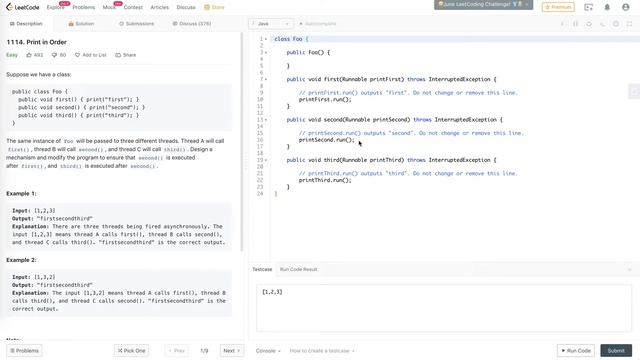Click the printSecond.run(); code line
This screenshot has height=360, width=640.
(327, 140)
